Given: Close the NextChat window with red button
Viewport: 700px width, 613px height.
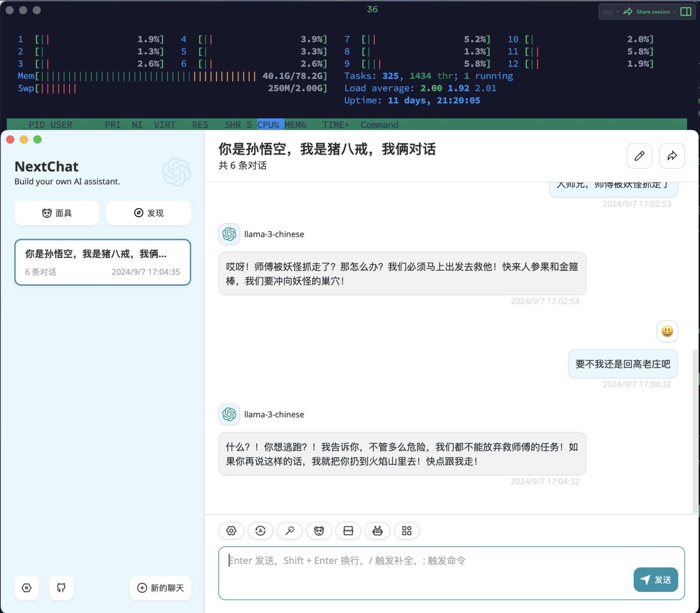Looking at the screenshot, I should coord(10,140).
